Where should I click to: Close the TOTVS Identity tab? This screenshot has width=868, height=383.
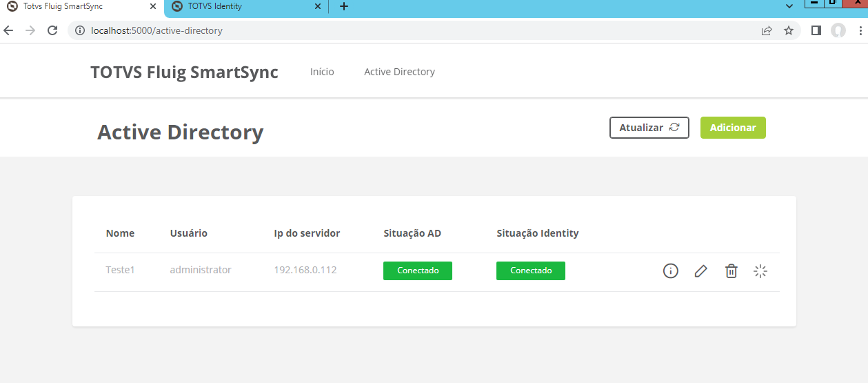(x=318, y=7)
